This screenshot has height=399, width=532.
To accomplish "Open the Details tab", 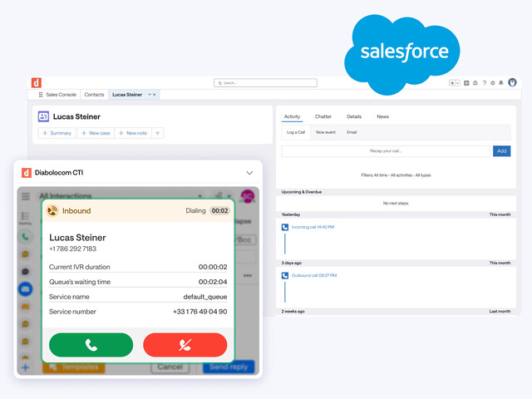I will coord(354,117).
